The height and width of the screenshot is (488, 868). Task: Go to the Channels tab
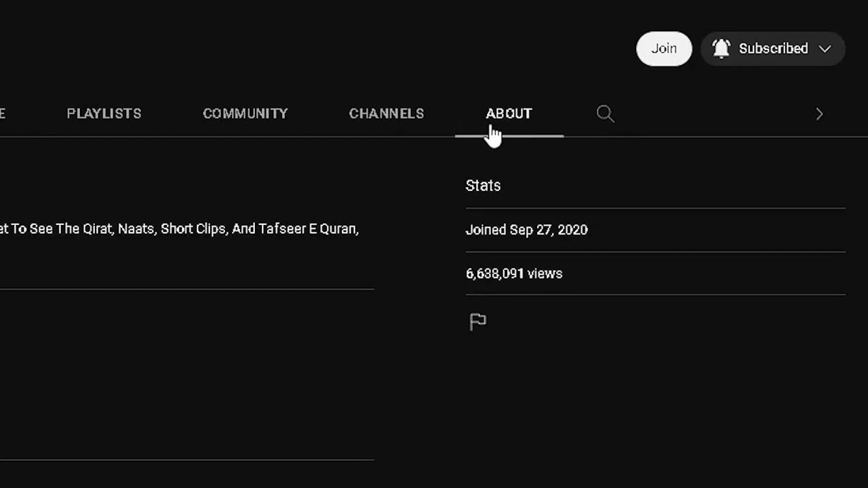(387, 113)
